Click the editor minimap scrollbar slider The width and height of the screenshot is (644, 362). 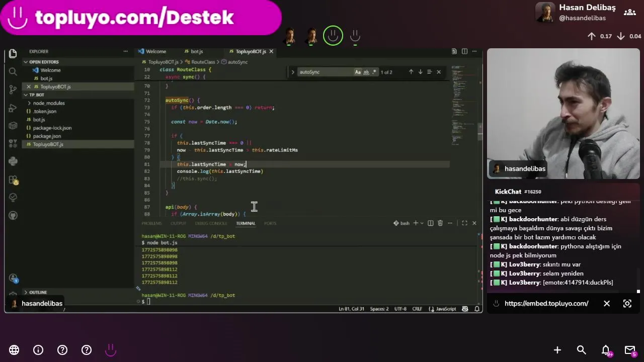pos(480,131)
